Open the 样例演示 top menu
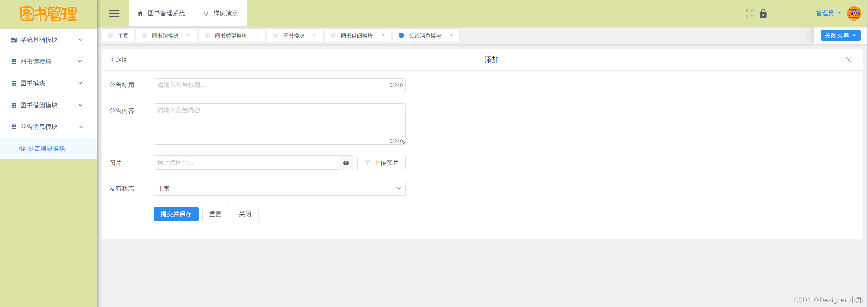 tap(220, 13)
